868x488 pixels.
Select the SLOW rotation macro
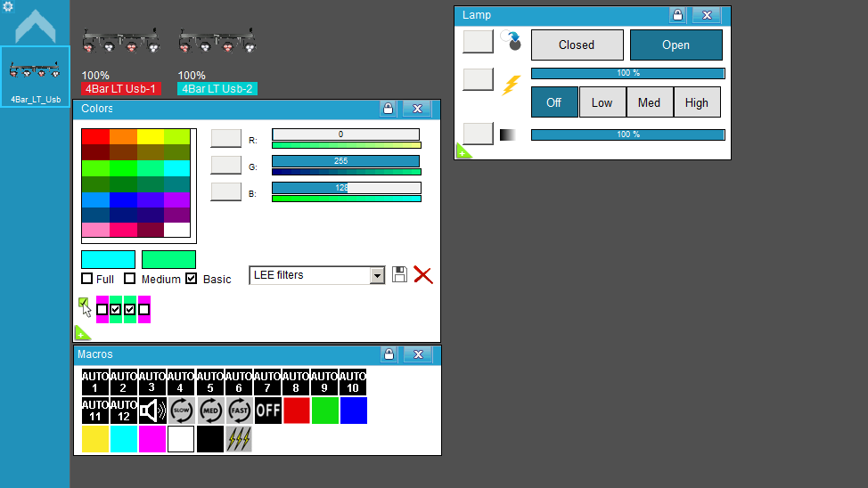click(181, 411)
